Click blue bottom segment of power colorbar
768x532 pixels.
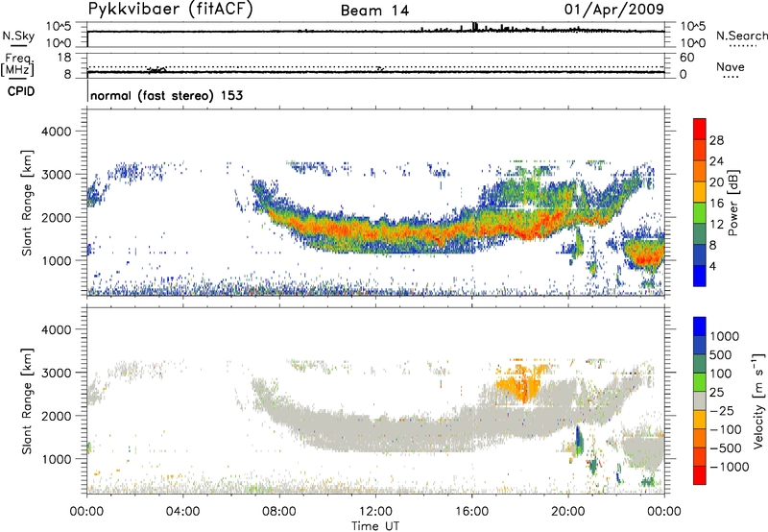click(700, 276)
